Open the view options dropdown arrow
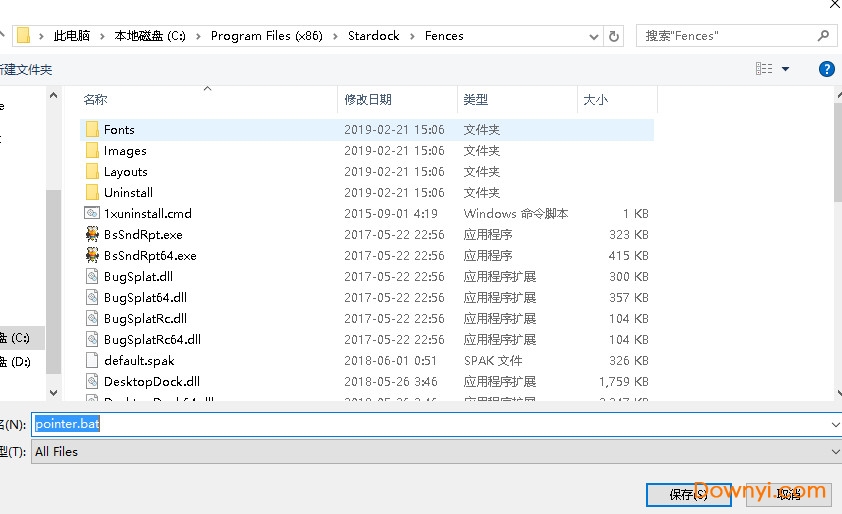 pyautogui.click(x=785, y=69)
